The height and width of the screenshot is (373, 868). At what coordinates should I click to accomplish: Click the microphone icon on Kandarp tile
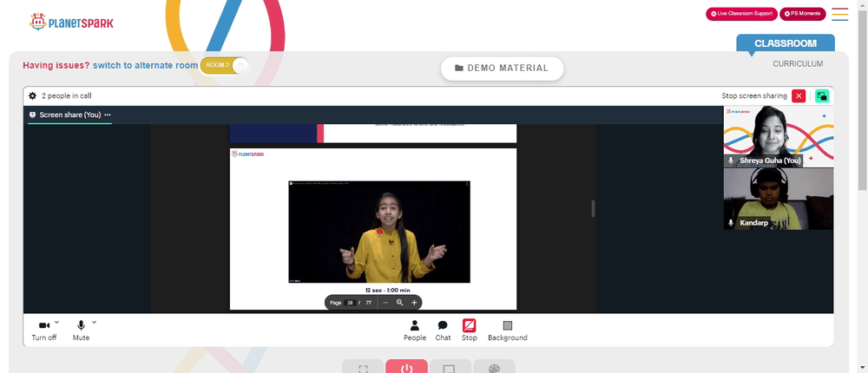point(731,222)
